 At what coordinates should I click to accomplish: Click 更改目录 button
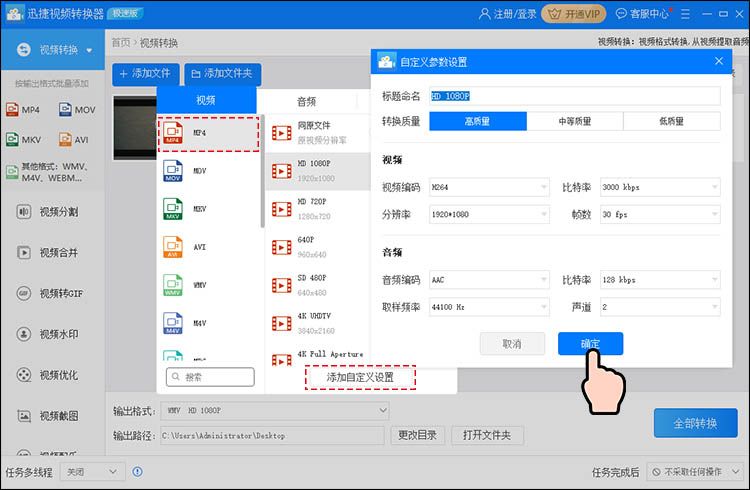418,435
